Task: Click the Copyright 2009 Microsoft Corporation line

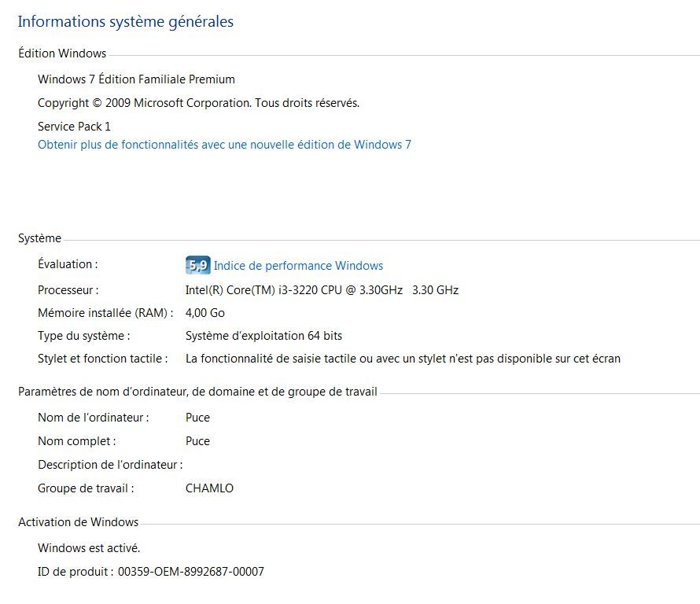Action: pyautogui.click(x=198, y=103)
